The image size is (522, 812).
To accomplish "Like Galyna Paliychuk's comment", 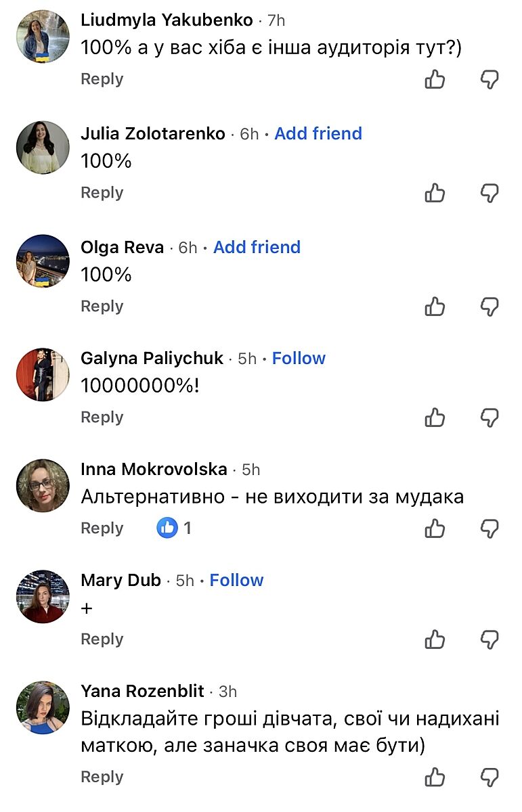I will point(435,418).
